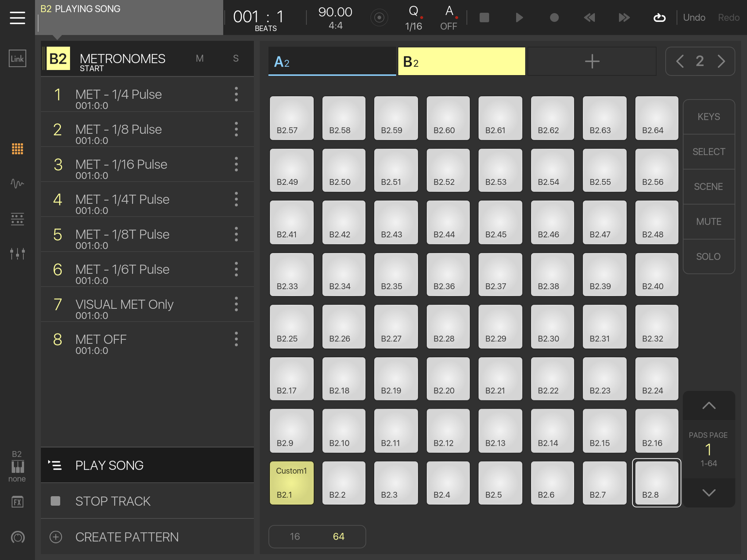Move pads page up chevron
The width and height of the screenshot is (747, 560).
709,405
